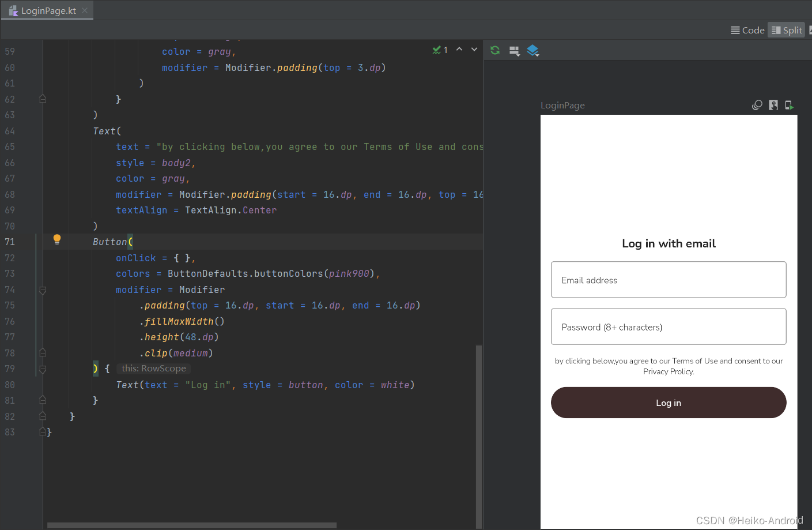Collapse code fold marker at line 78
Image resolution: width=812 pixels, height=530 pixels.
[43, 352]
